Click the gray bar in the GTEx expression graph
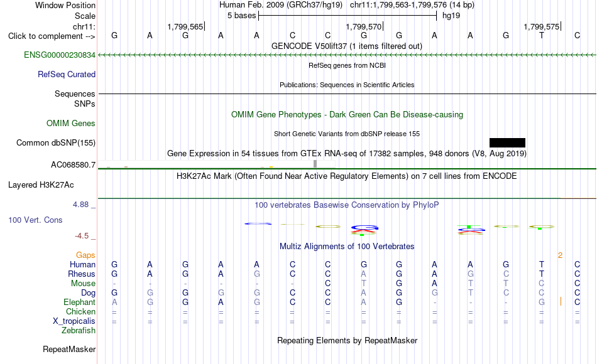 pyautogui.click(x=315, y=164)
